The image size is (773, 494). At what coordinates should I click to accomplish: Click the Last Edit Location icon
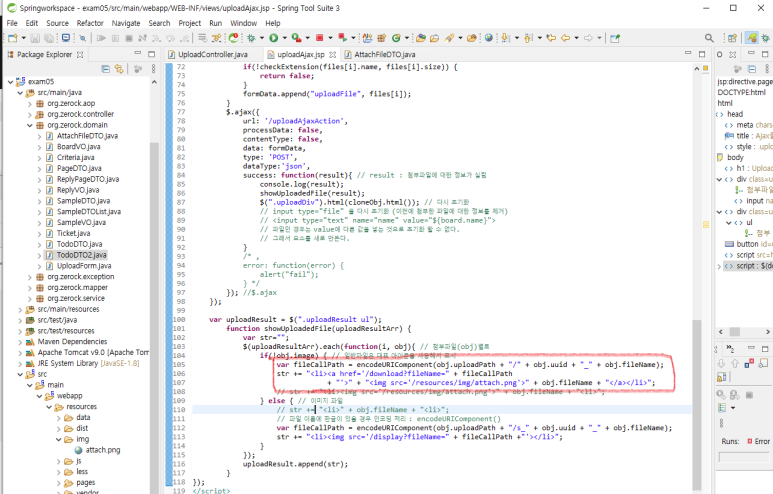[x=551, y=38]
